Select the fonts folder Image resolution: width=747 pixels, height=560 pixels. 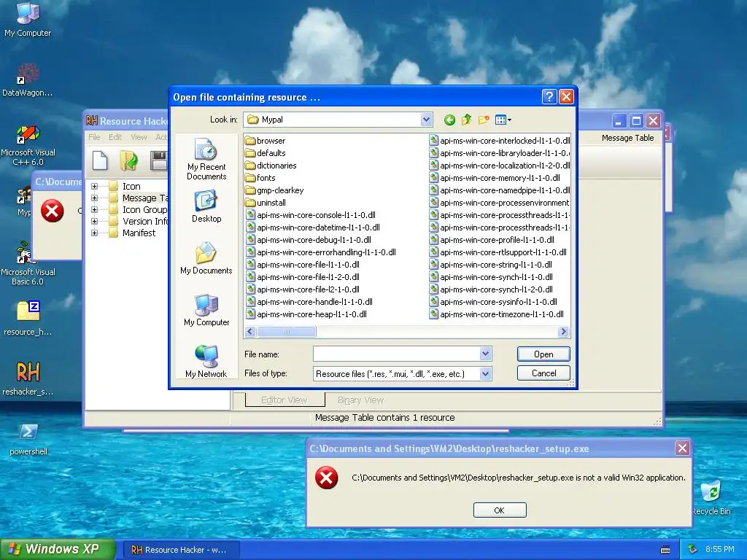click(260, 178)
